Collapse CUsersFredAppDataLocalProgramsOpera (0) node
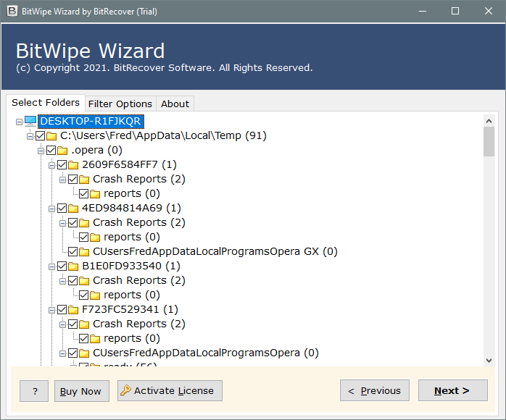 pos(62,353)
